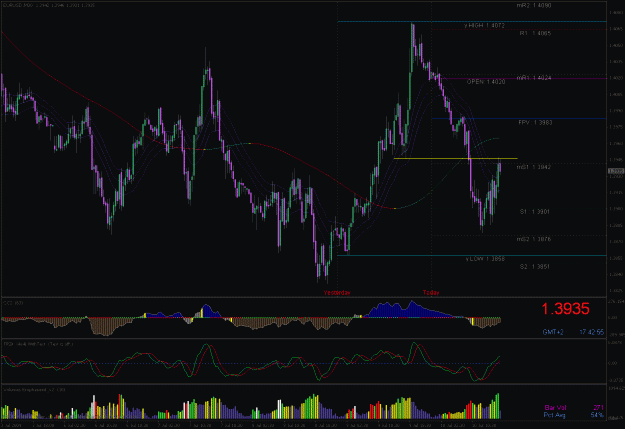This screenshot has width=625, height=429.
Task: Click the S2 1.3851 support label
Action: pyautogui.click(x=535, y=267)
